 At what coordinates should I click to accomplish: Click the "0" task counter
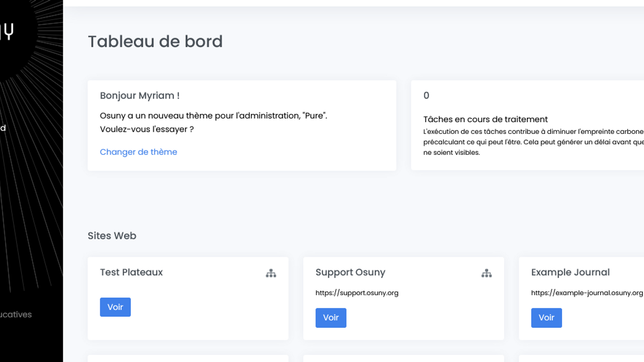(426, 96)
